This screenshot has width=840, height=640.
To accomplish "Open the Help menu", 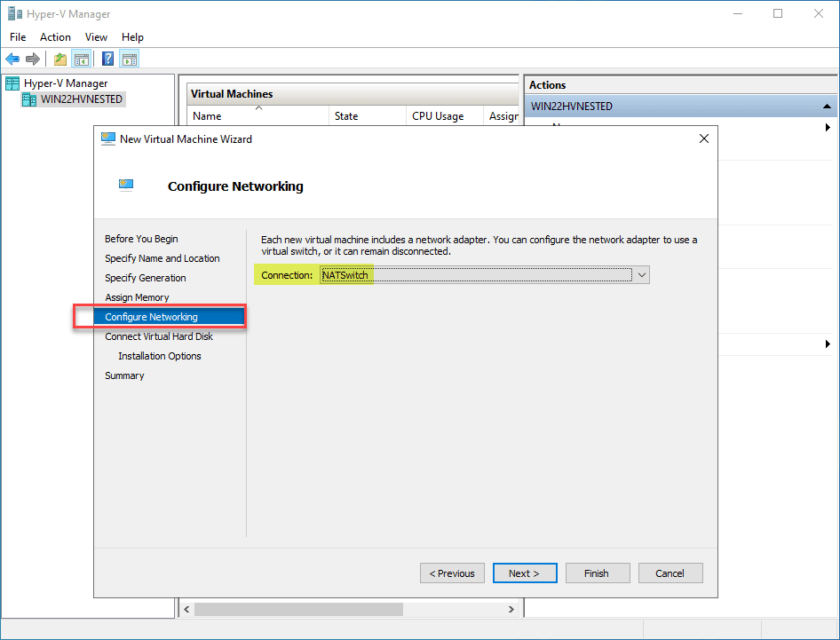I will [132, 37].
